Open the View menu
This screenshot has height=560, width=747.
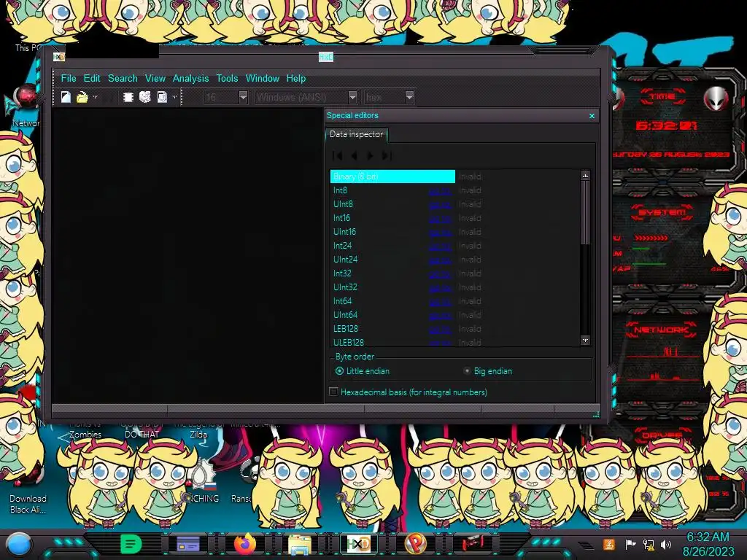tap(155, 78)
